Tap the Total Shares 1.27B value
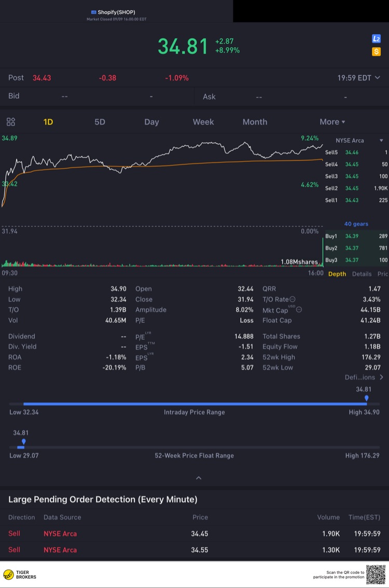The height and width of the screenshot is (588, 389). (372, 336)
